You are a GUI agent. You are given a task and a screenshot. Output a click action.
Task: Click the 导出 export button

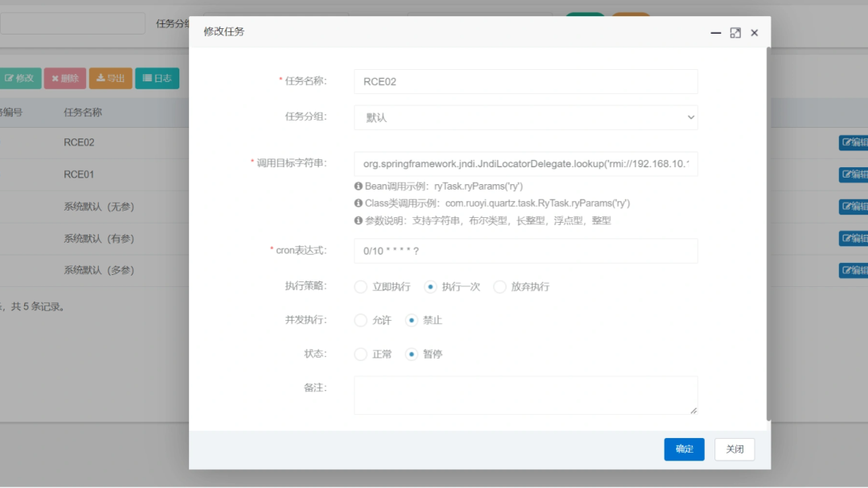click(x=111, y=78)
